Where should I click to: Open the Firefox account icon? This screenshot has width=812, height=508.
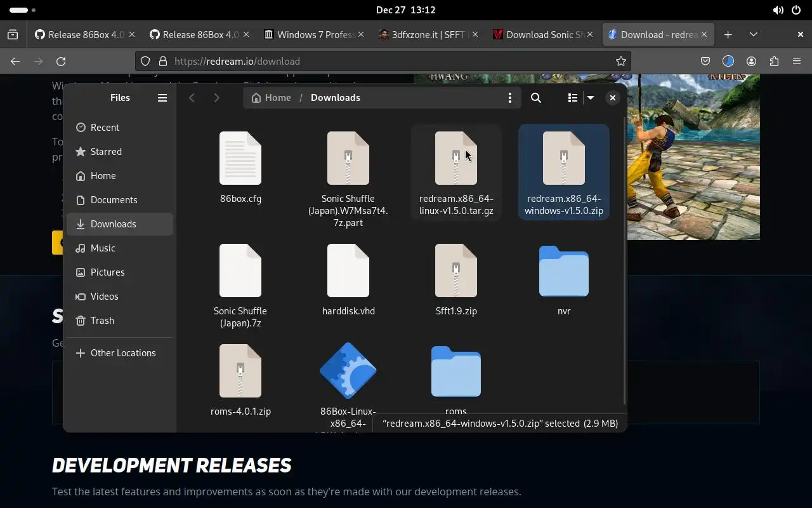751,62
